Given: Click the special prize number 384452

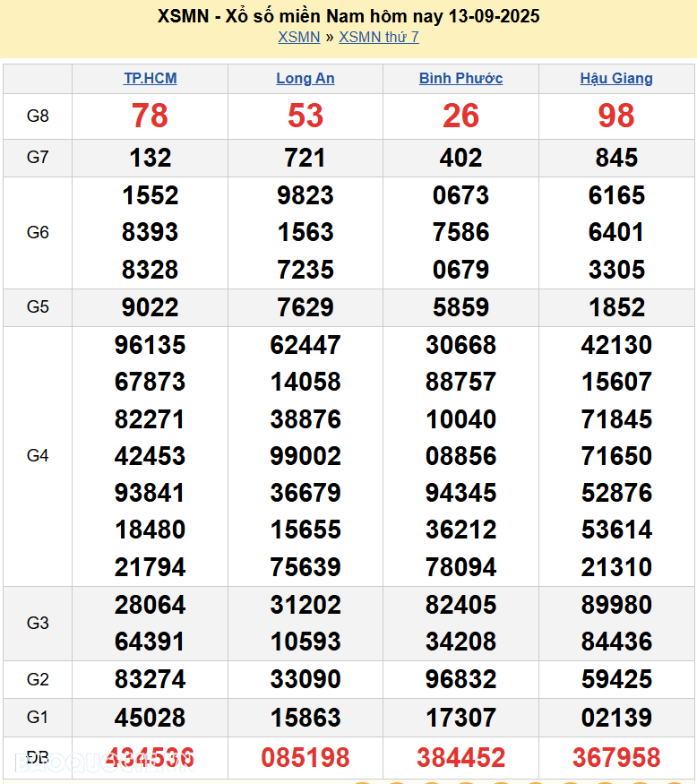Looking at the screenshot, I should click(460, 757).
